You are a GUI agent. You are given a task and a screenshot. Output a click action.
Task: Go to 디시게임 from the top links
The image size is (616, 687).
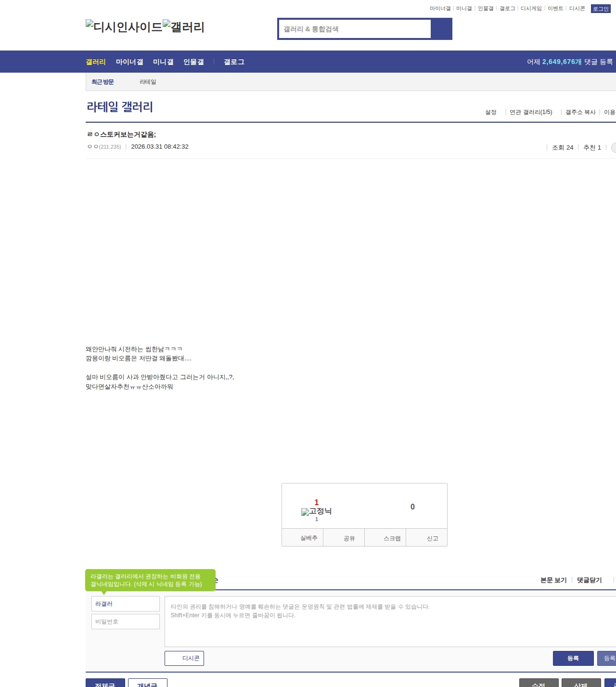pos(531,9)
